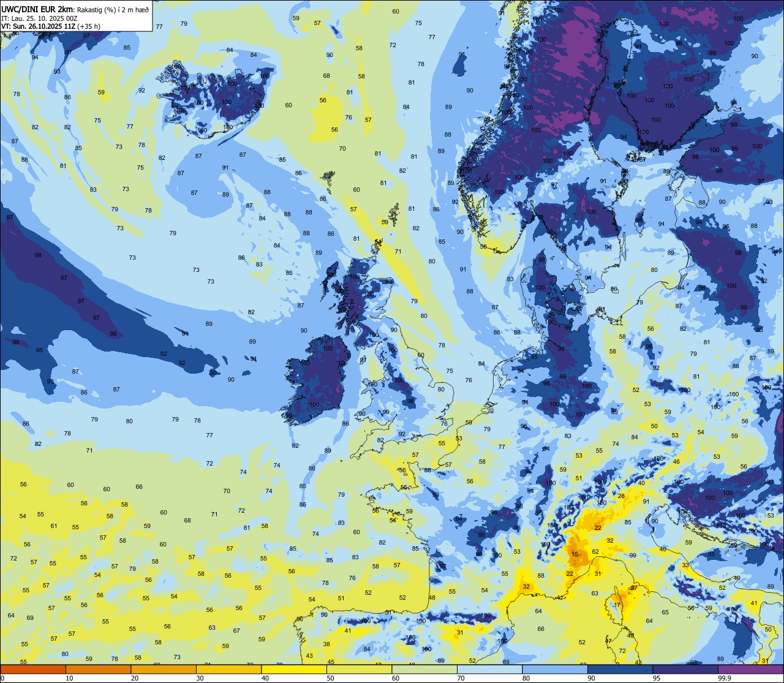Click the 50–60% pale yellow legend swatch
The height and width of the screenshot is (683, 784).
point(359,669)
